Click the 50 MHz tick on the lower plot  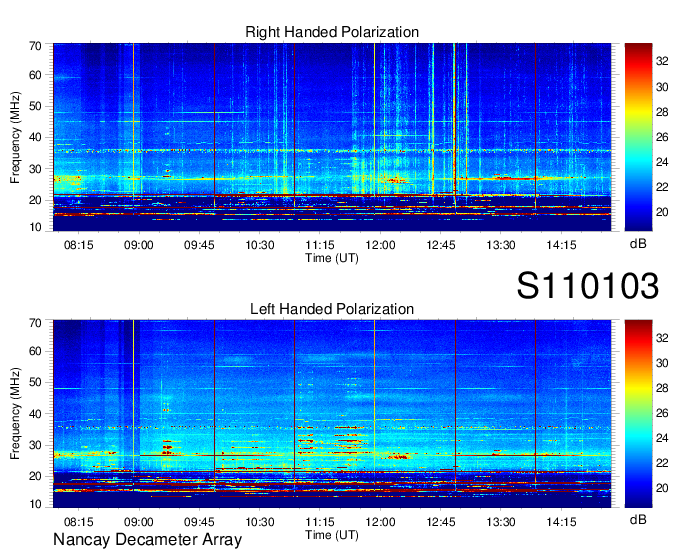point(35,382)
